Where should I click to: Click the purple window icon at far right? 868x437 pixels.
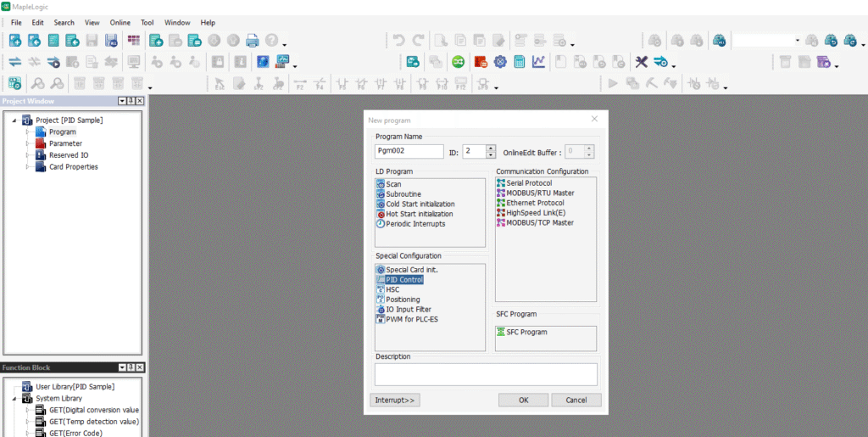click(824, 61)
